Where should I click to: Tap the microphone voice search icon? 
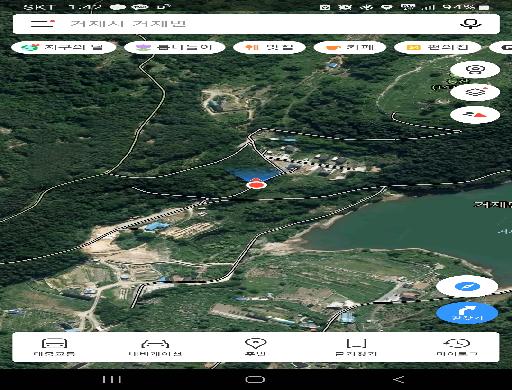pos(470,24)
